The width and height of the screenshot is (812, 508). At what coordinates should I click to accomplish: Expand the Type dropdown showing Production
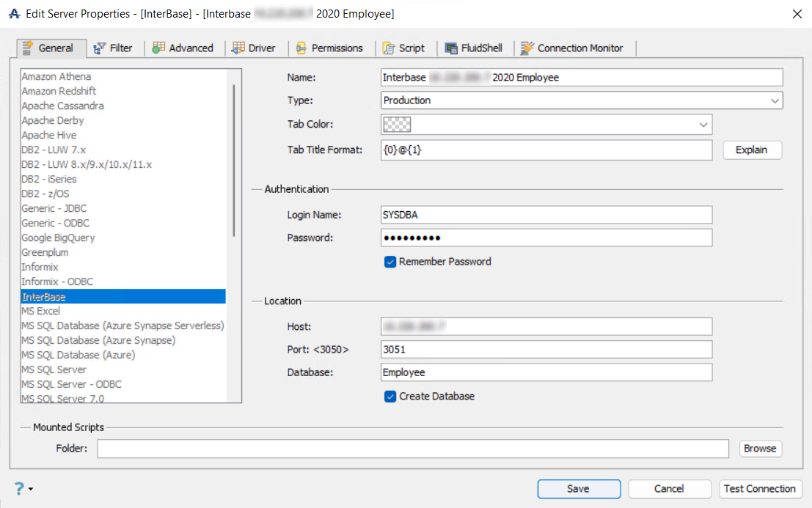(x=775, y=100)
